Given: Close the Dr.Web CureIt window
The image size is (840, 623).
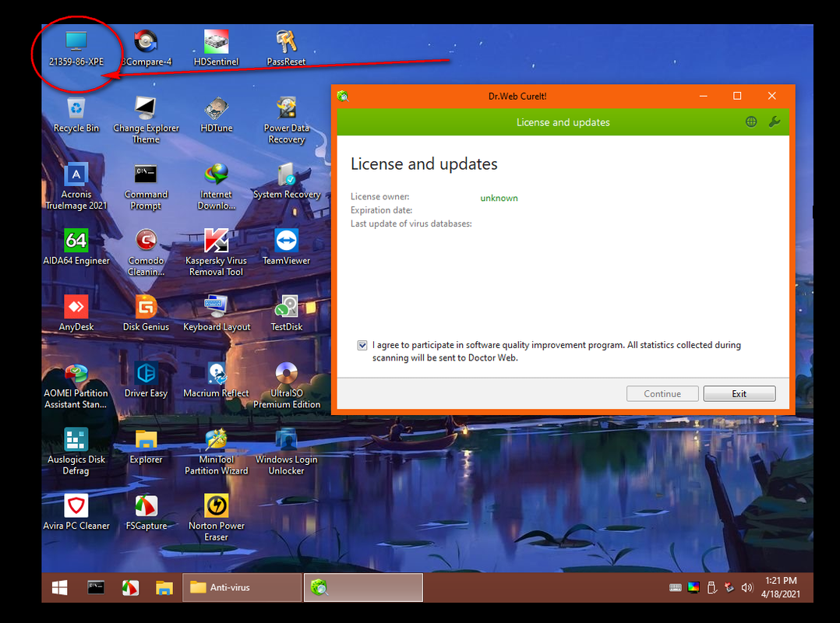Looking at the screenshot, I should point(771,96).
